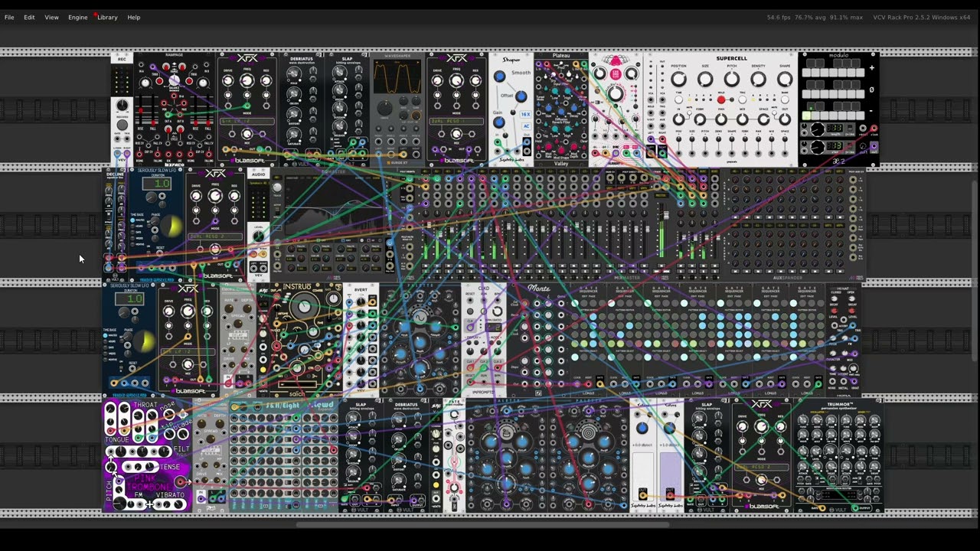Toggle the red lit button on Supercell
980x551 pixels.
(x=721, y=99)
